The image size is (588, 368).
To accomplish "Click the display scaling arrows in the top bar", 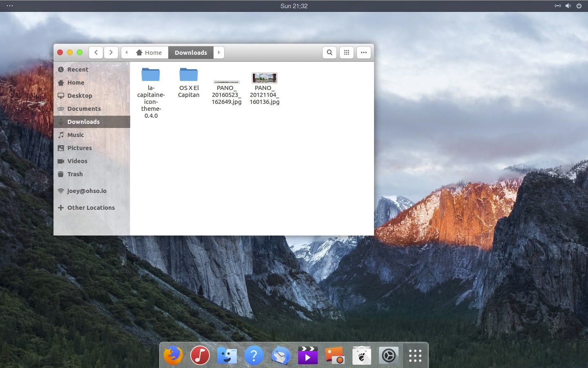I will pyautogui.click(x=558, y=6).
